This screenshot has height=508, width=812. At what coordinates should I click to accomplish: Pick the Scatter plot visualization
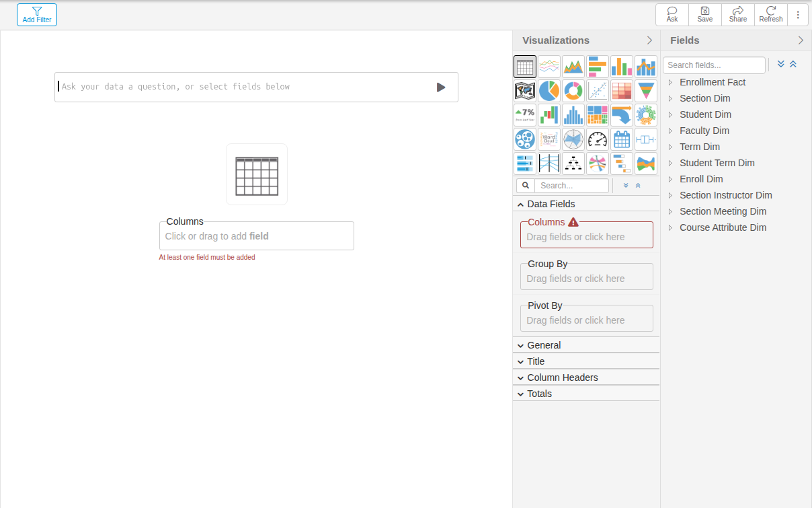pyautogui.click(x=598, y=91)
